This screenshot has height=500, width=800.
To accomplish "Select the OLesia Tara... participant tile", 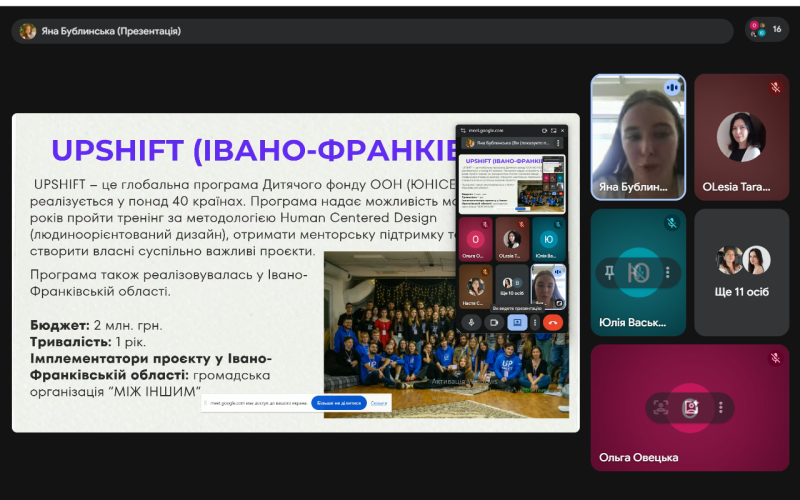I will tap(741, 137).
